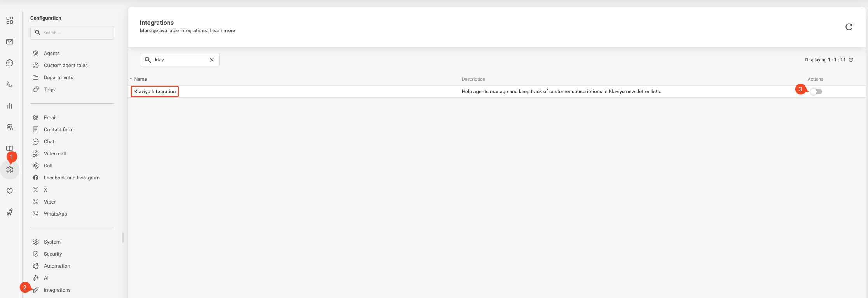Image resolution: width=868 pixels, height=298 pixels.
Task: Open the customers people icon in left rail
Action: pos(10,127)
